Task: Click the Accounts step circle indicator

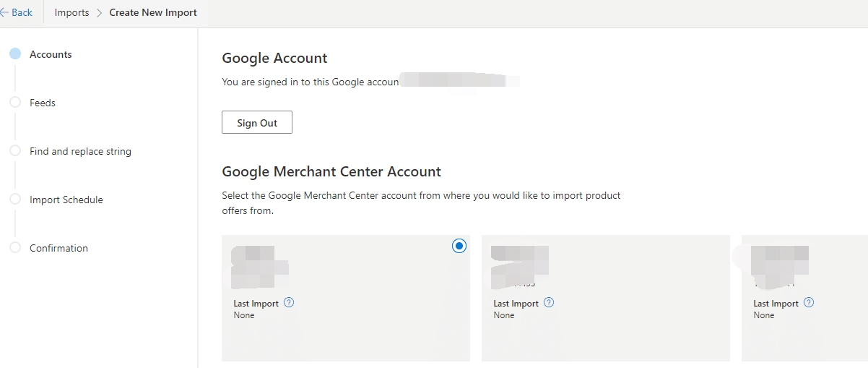Action: 15,54
